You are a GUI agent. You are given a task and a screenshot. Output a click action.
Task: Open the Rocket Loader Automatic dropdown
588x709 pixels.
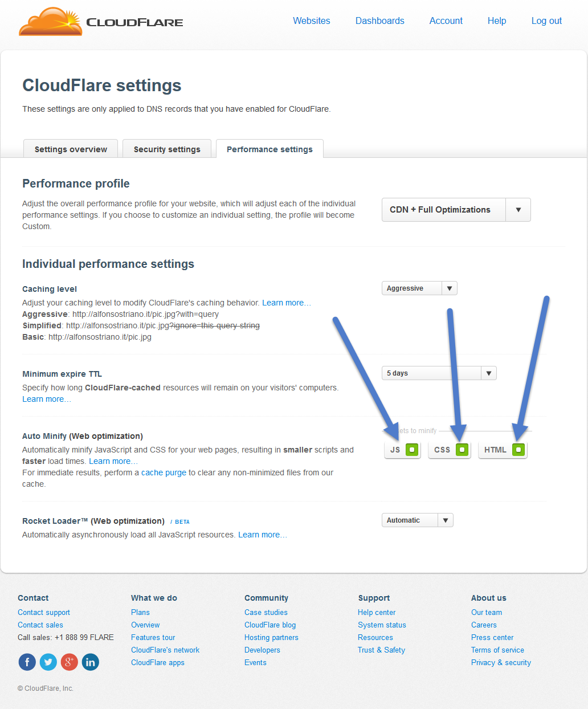click(417, 520)
